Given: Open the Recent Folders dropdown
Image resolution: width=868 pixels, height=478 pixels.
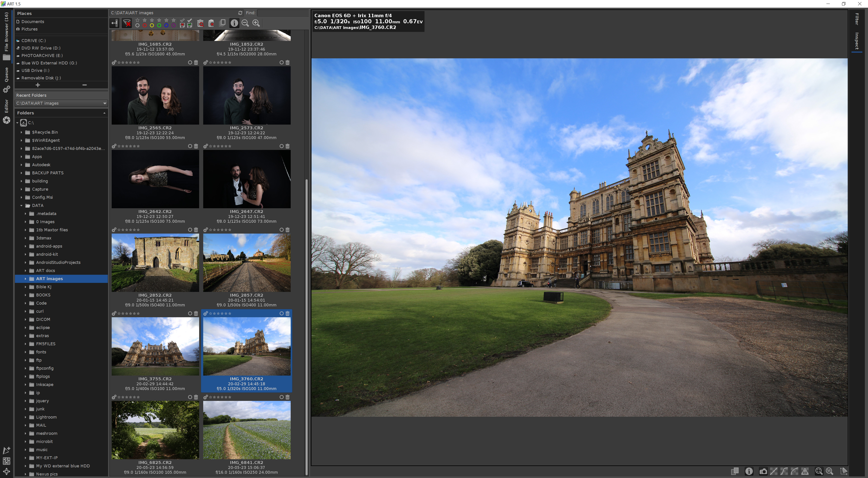Looking at the screenshot, I should click(104, 104).
